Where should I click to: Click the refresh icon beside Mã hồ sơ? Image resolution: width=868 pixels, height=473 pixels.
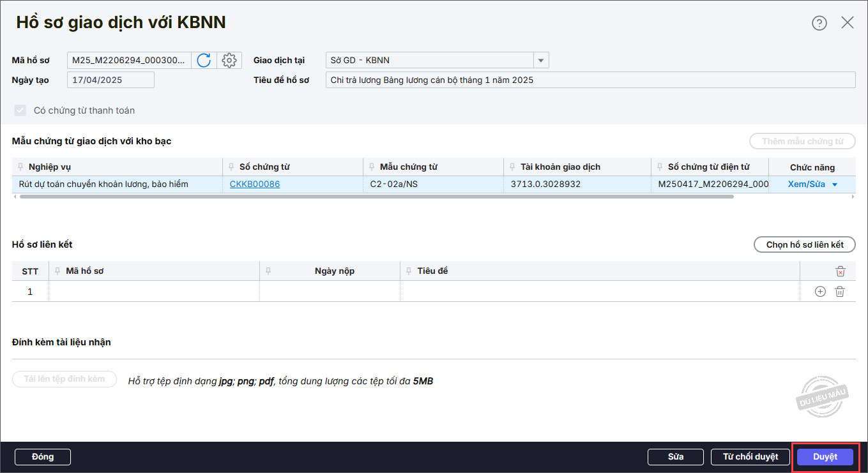coord(204,61)
